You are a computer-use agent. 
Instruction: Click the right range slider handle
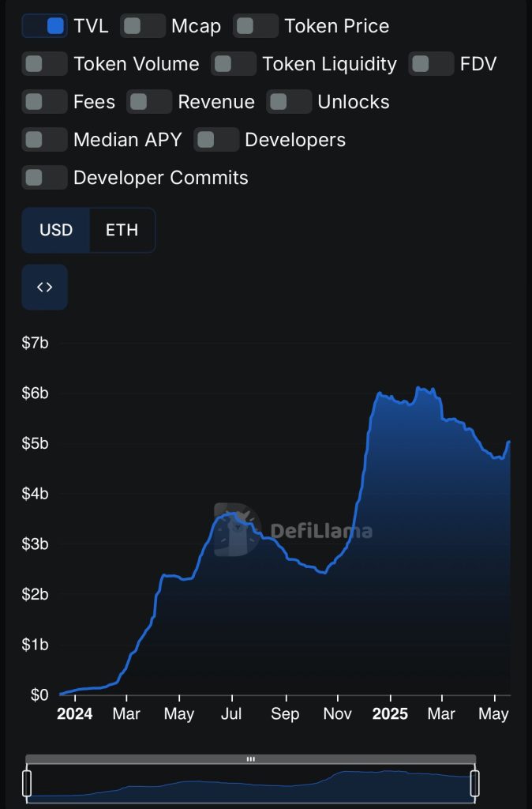[475, 783]
